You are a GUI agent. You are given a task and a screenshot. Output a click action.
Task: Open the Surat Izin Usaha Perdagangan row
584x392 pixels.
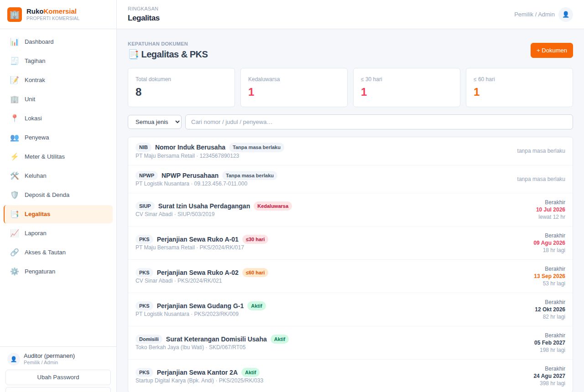tap(350, 210)
